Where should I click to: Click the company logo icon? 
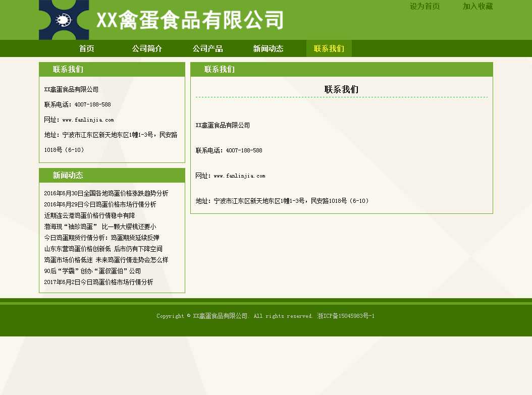click(x=64, y=20)
